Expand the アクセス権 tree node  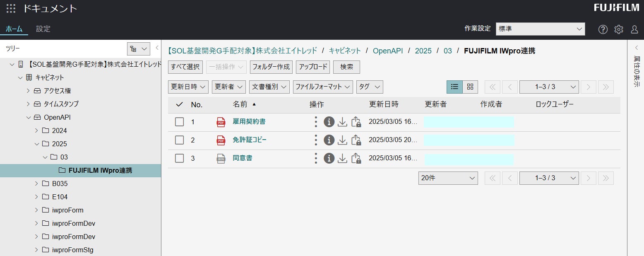pos(28,91)
